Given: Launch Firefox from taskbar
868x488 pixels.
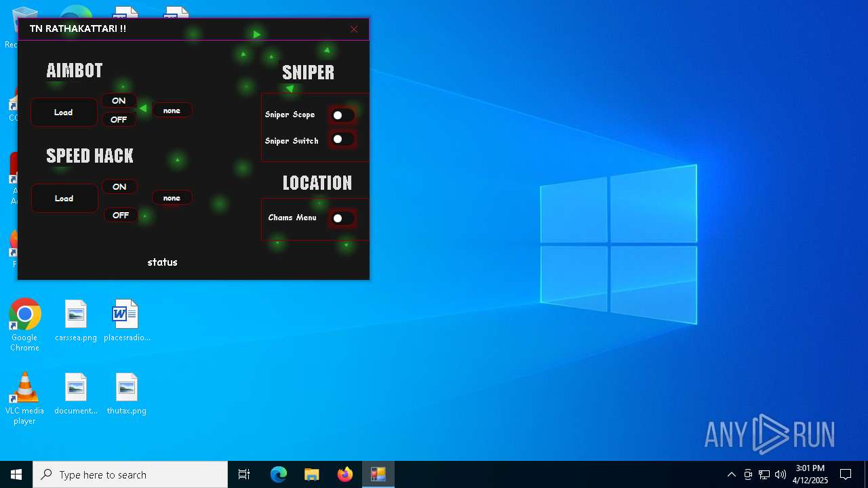Looking at the screenshot, I should coord(345,474).
